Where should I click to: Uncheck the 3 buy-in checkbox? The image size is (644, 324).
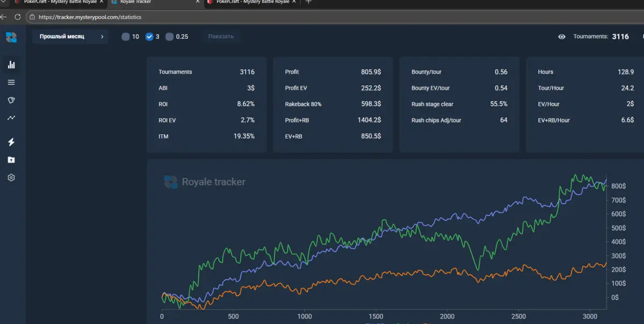(150, 37)
